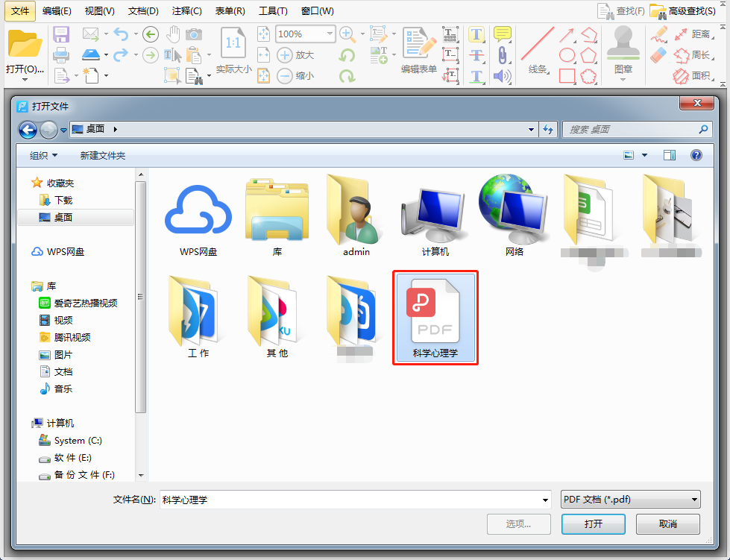Viewport: 730px width, 560px height.
Task: Select the Line (线条) drawing tool
Action: (538, 44)
